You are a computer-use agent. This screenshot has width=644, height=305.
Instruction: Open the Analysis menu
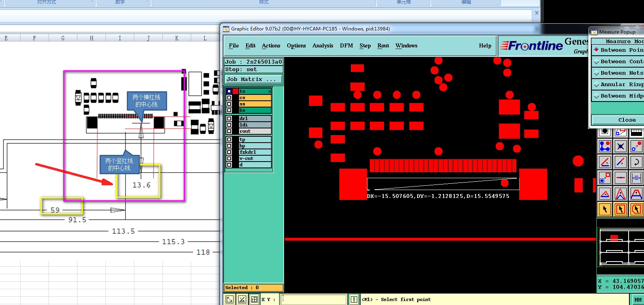[323, 46]
